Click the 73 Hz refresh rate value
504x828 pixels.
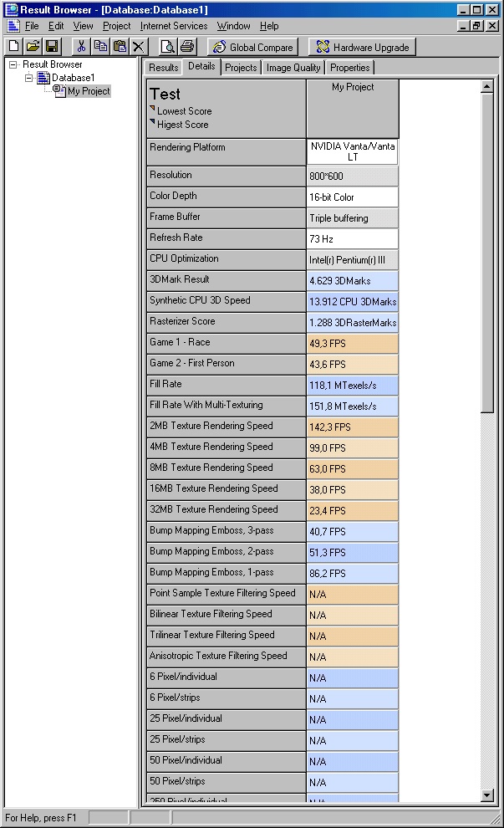[x=353, y=239]
